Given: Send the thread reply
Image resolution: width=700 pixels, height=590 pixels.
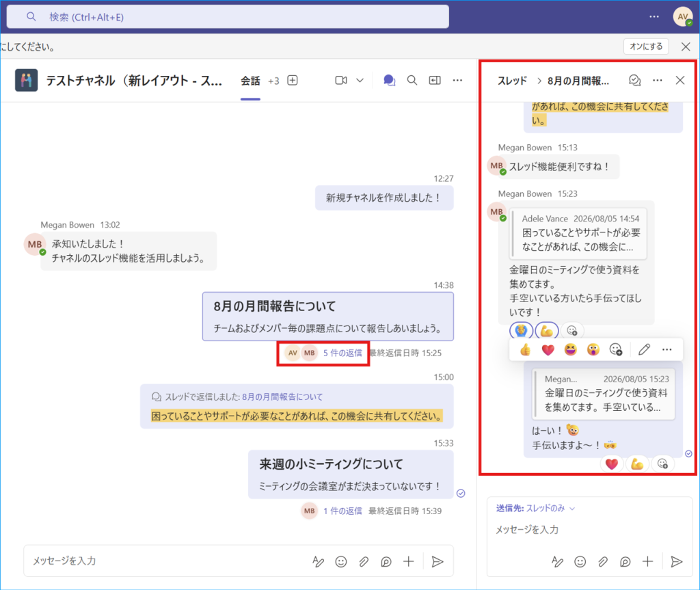Looking at the screenshot, I should [x=677, y=562].
